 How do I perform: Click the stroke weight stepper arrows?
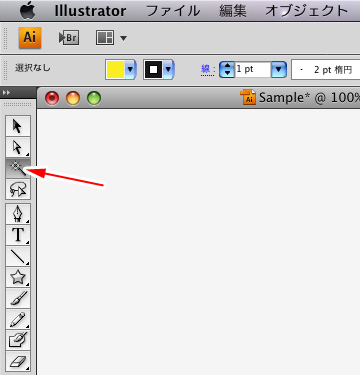tap(227, 70)
